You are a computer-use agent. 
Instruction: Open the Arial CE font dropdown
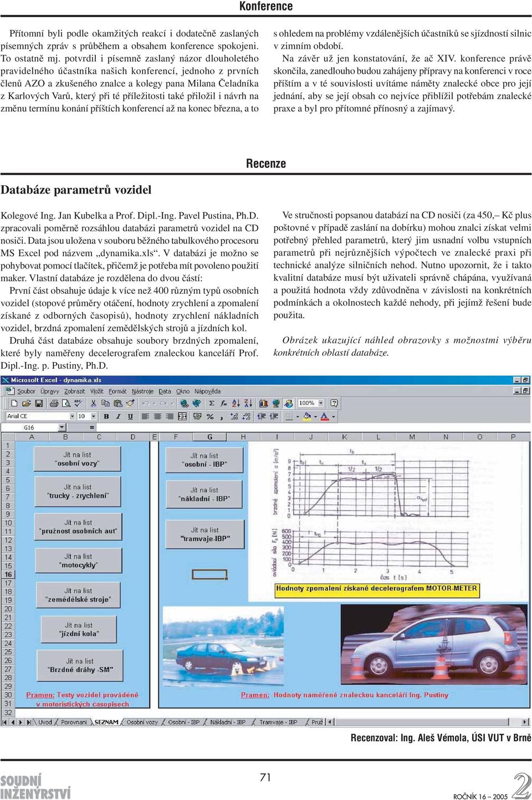[x=73, y=416]
